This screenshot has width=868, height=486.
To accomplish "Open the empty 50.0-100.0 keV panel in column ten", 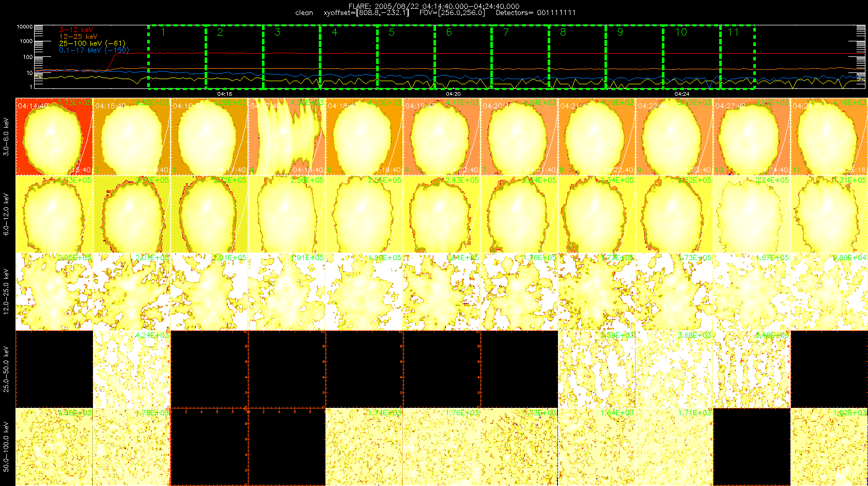I will (752, 447).
